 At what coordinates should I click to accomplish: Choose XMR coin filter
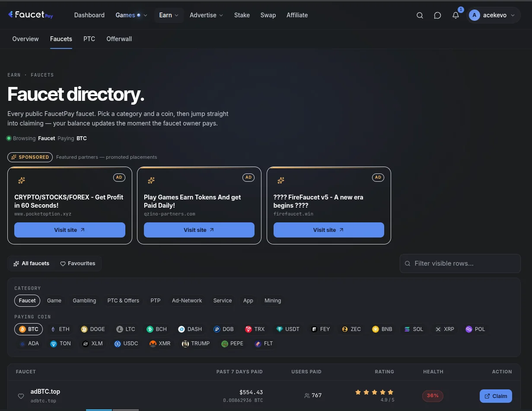tap(160, 344)
